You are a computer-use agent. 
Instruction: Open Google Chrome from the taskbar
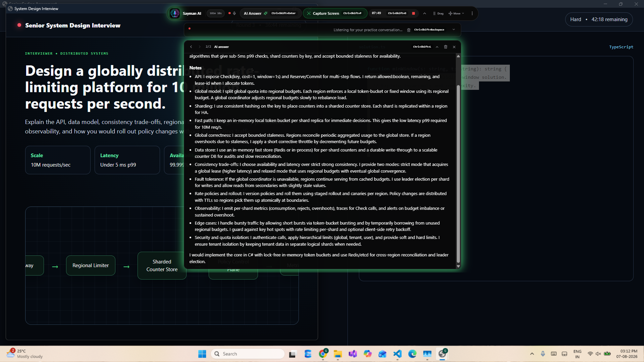tap(323, 354)
